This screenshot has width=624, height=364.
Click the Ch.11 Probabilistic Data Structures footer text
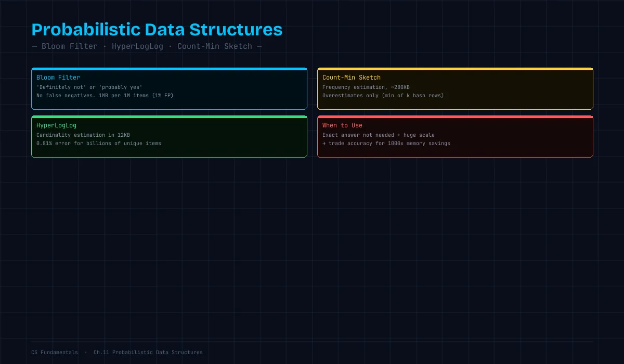(x=148, y=353)
